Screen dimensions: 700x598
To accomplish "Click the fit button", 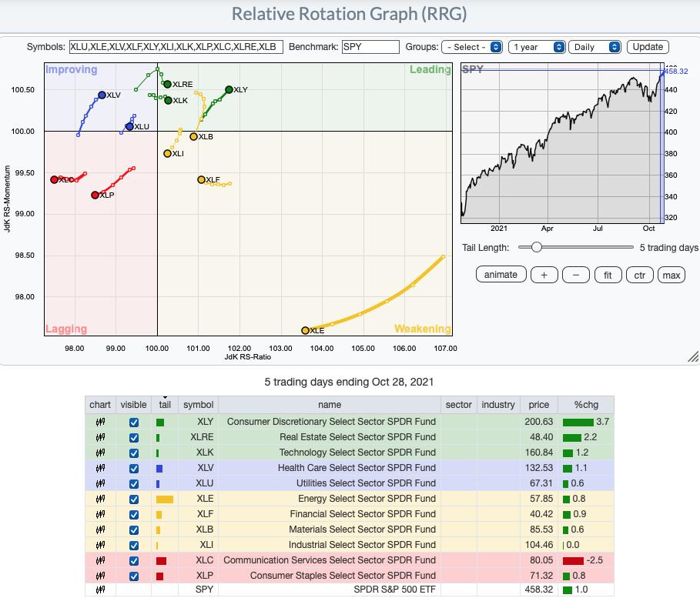I will pos(608,275).
